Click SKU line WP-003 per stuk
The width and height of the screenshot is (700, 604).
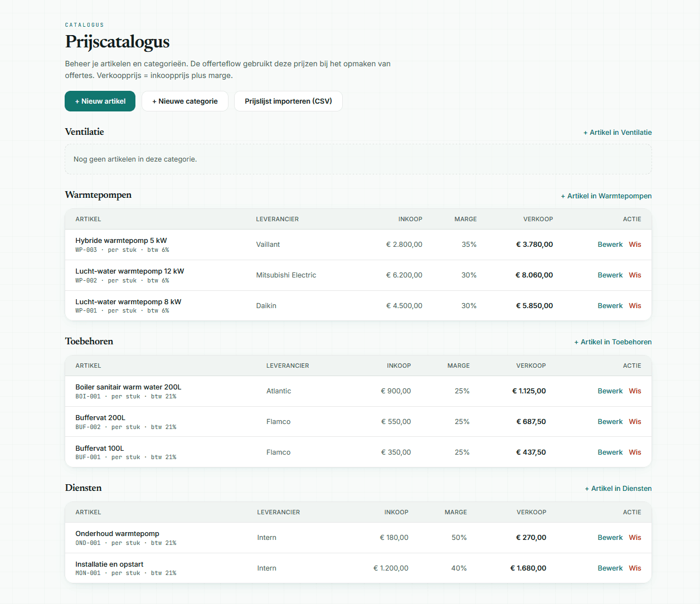click(122, 250)
